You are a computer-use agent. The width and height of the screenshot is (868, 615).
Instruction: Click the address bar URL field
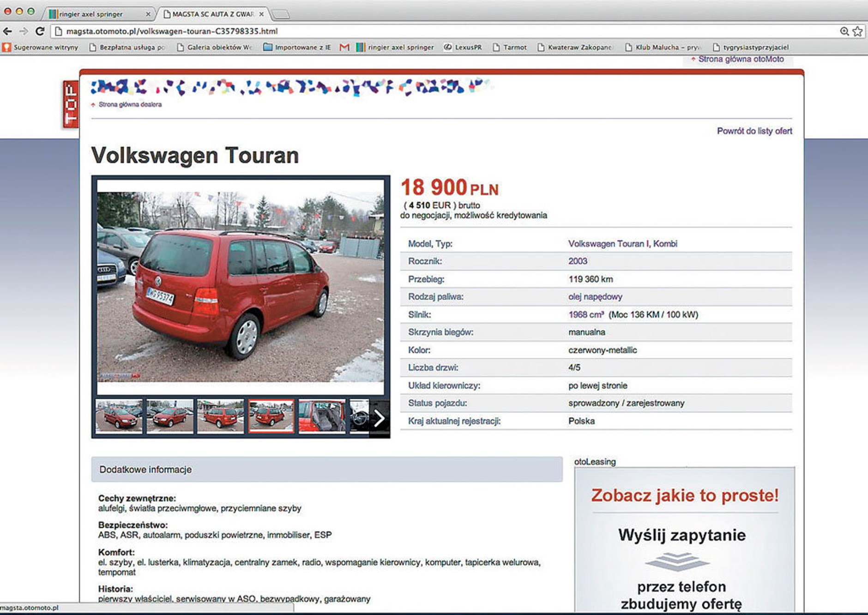(171, 31)
